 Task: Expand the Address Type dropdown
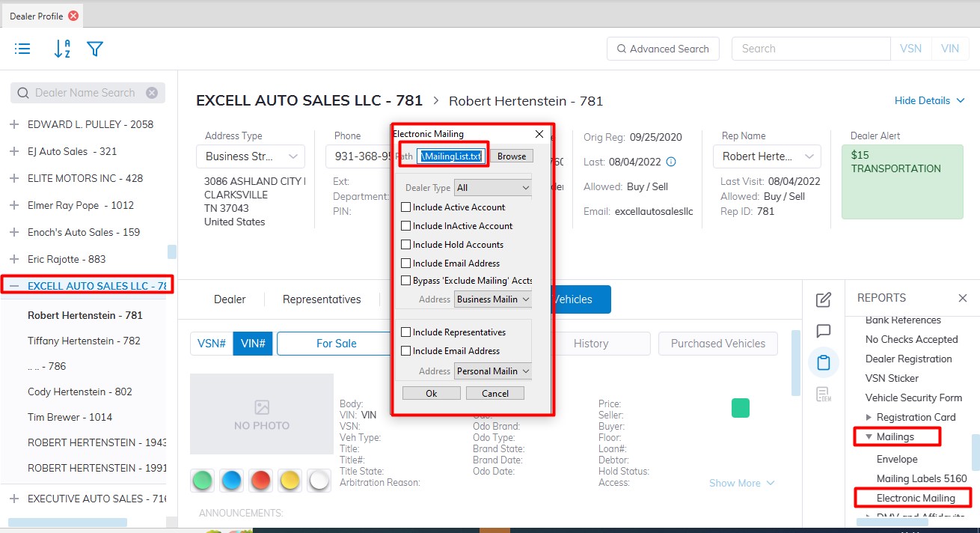pos(250,156)
